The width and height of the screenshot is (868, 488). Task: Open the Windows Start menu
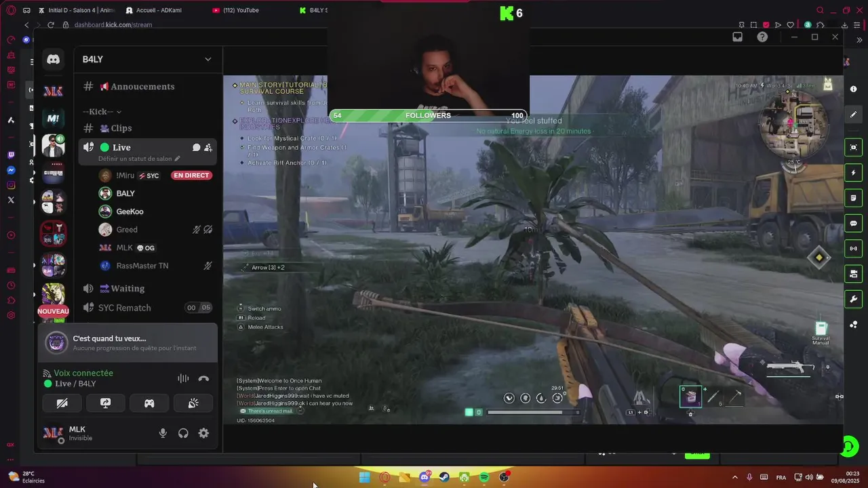click(x=364, y=477)
